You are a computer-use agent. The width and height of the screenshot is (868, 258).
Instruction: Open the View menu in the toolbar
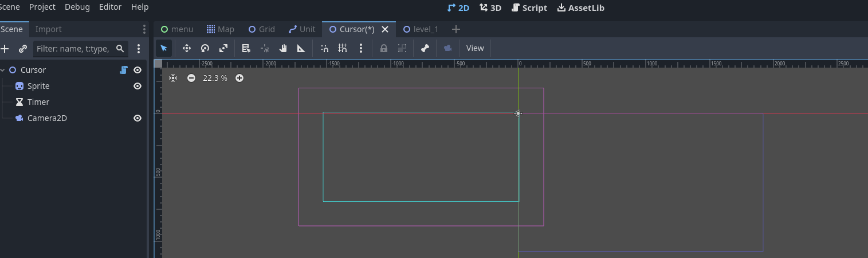coord(475,48)
